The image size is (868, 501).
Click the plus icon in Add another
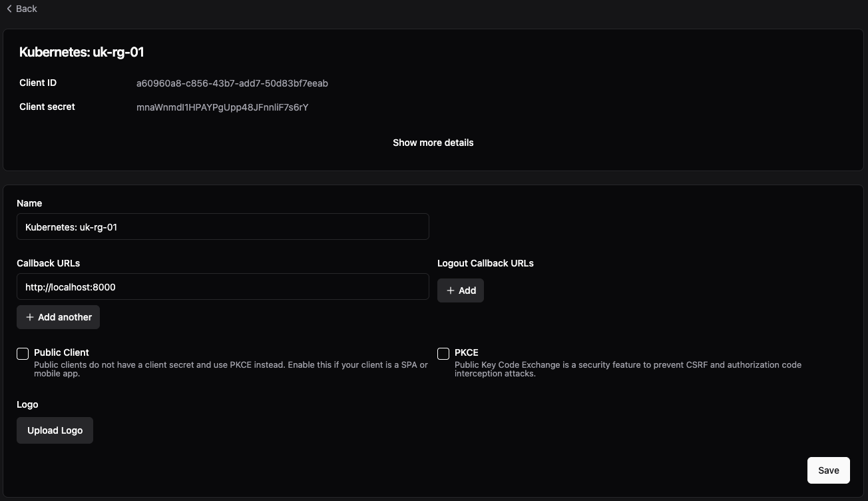tap(29, 317)
